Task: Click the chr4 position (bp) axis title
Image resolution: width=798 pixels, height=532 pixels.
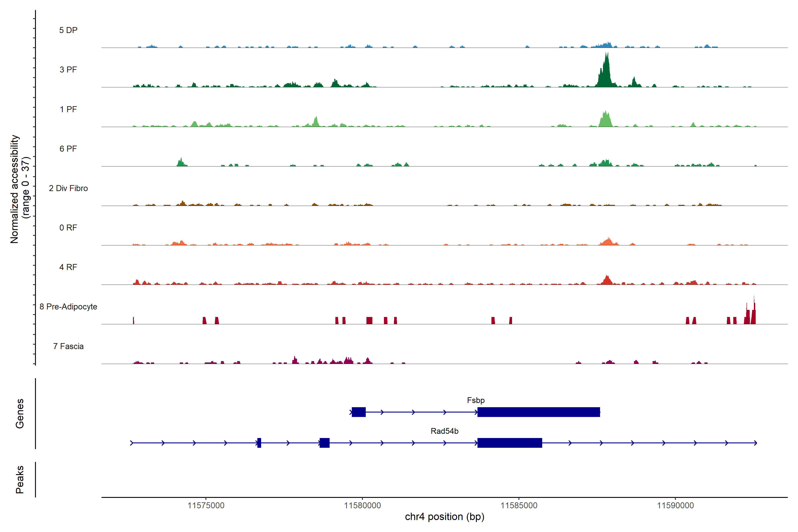Action: [x=444, y=517]
